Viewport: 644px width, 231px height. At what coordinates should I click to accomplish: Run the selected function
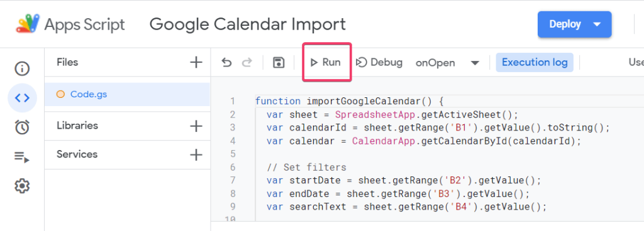click(326, 62)
